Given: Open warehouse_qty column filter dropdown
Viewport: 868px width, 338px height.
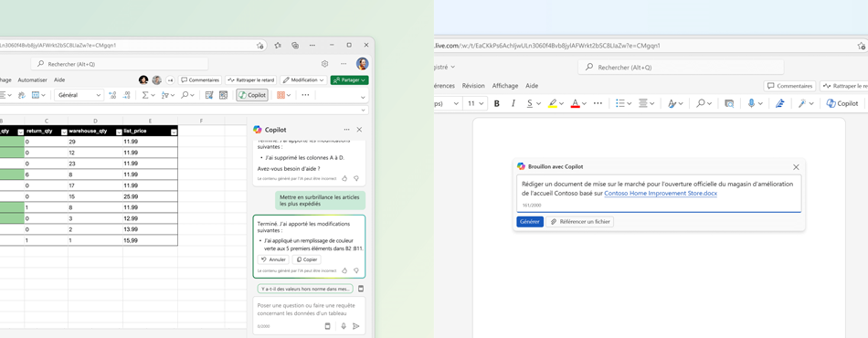Looking at the screenshot, I should [119, 132].
